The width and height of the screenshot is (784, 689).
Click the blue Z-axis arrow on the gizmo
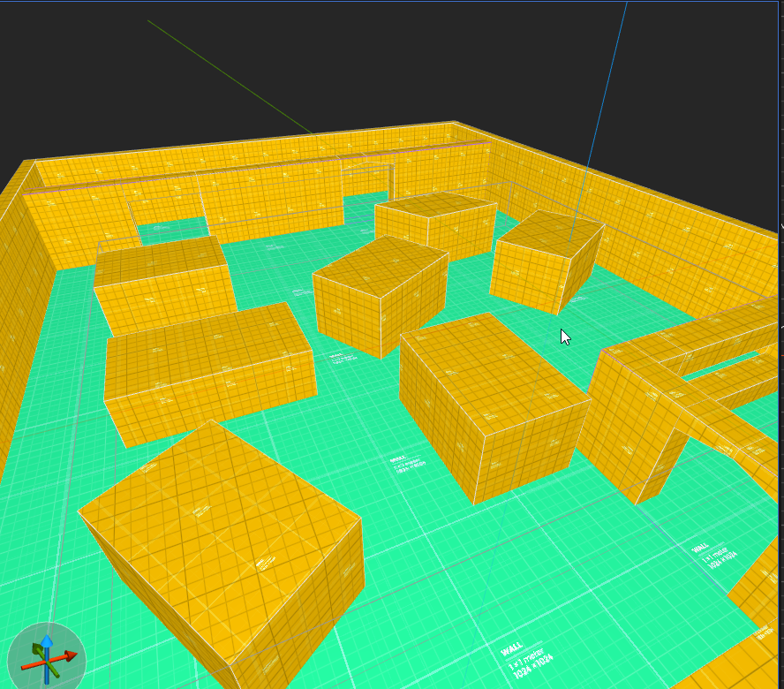coord(47,640)
